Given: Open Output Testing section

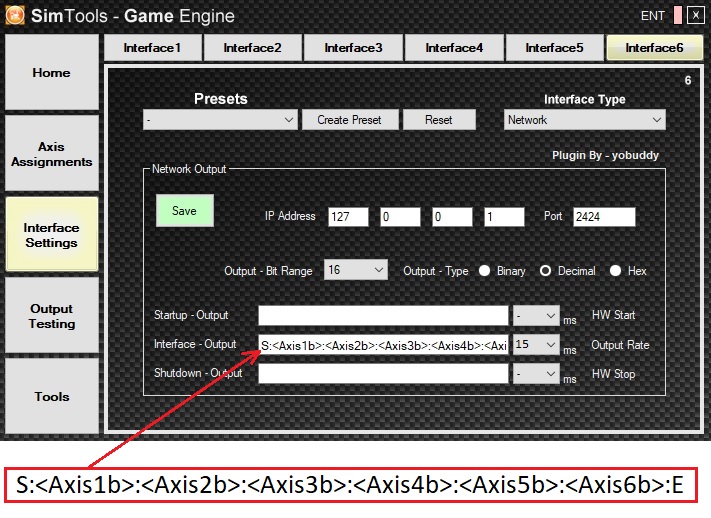Looking at the screenshot, I should click(x=52, y=316).
